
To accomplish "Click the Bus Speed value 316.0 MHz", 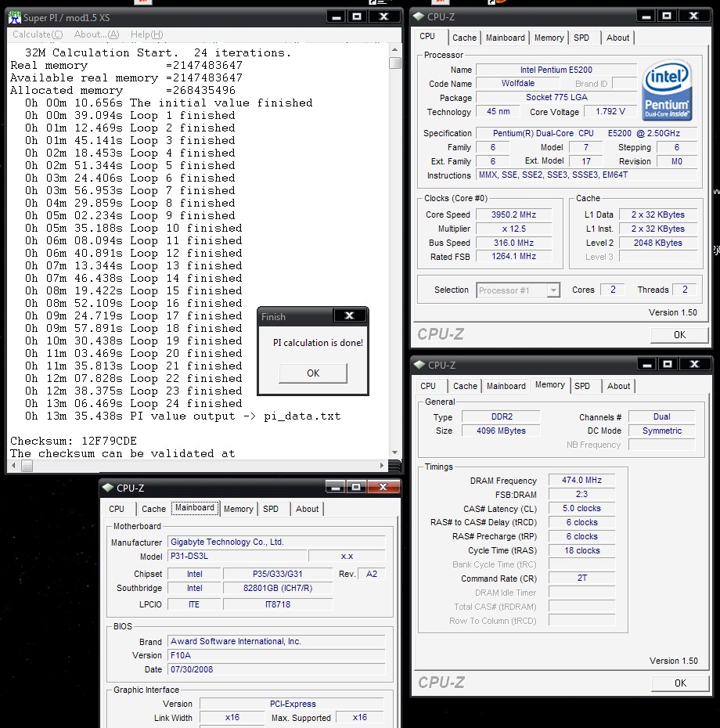I will click(x=514, y=243).
